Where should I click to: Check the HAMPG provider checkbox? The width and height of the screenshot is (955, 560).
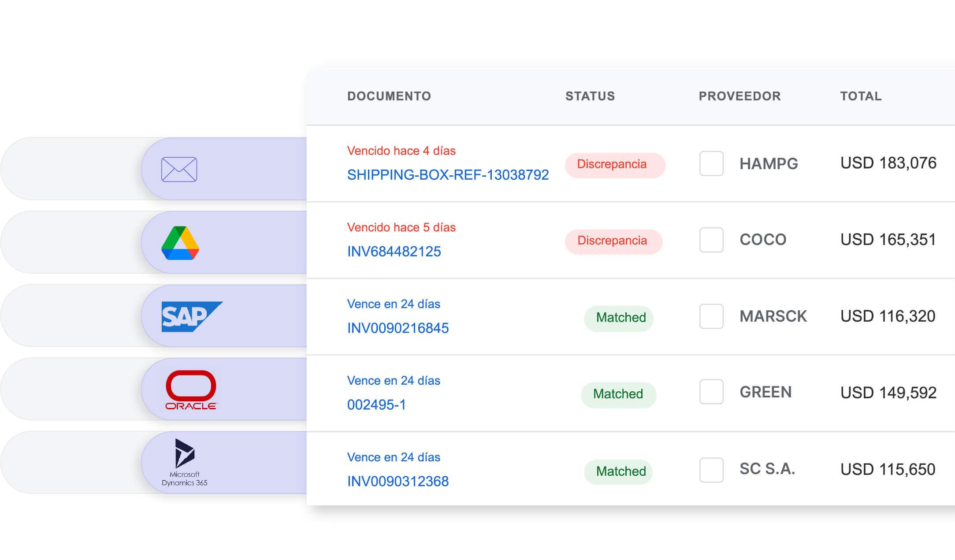711,163
